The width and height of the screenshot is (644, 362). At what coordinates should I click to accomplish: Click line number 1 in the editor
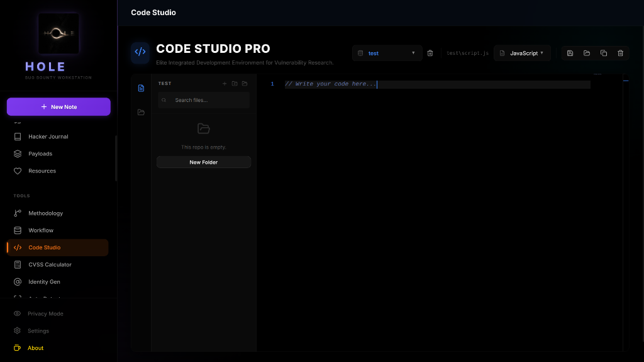[272, 84]
